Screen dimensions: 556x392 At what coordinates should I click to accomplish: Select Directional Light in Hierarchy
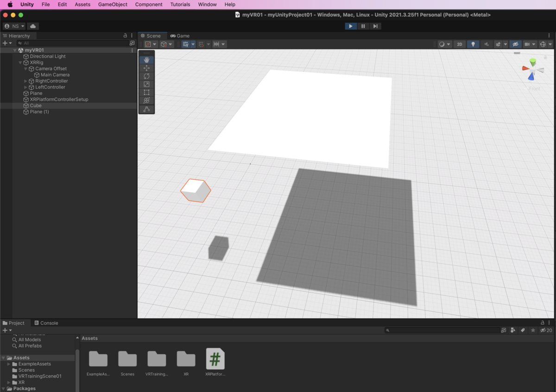click(x=48, y=56)
